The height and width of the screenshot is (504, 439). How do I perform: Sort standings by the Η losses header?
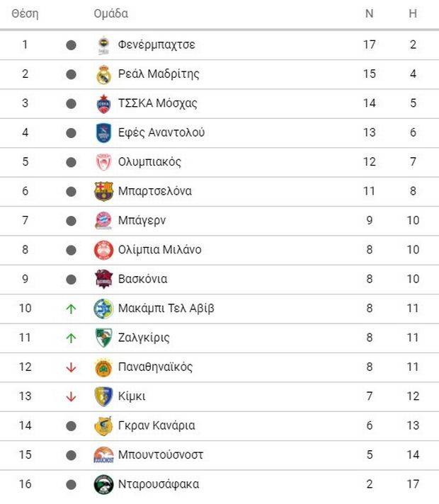click(413, 13)
